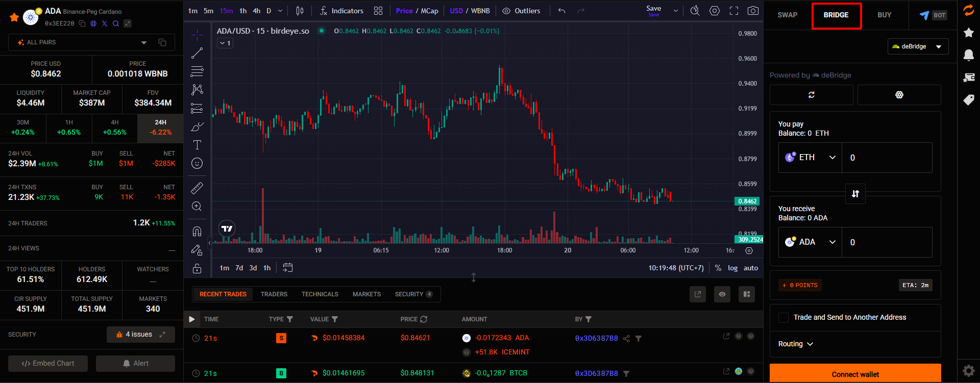The image size is (980, 383).
Task: Toggle the Outliers visibility option
Action: click(521, 11)
